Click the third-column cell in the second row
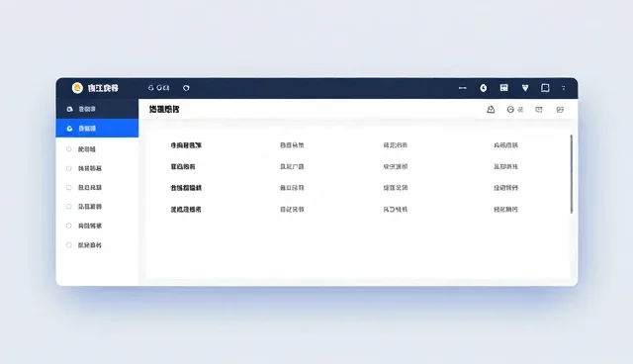This screenshot has height=364, width=633. [396, 166]
